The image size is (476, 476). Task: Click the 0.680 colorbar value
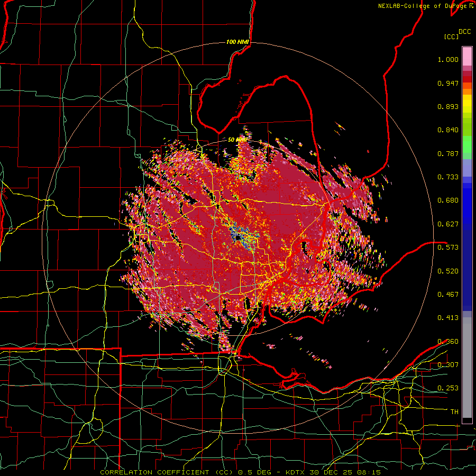pos(448,200)
